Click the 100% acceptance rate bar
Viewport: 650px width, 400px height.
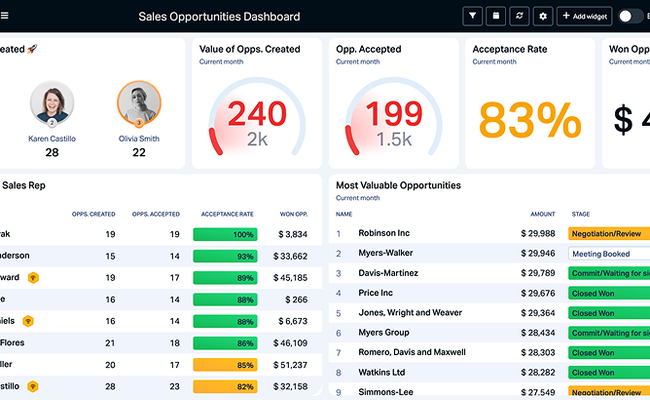coord(225,234)
